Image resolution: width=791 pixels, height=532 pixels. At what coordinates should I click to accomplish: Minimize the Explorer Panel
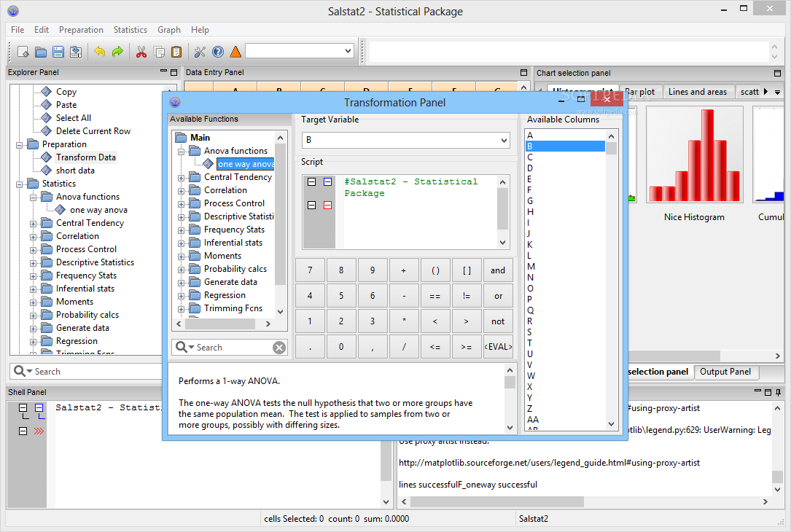click(163, 71)
